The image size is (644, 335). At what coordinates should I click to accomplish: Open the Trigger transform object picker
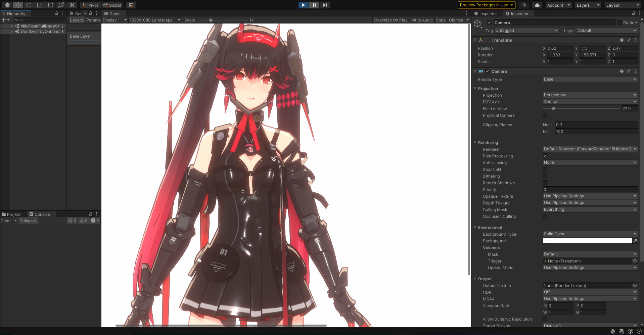coord(635,261)
